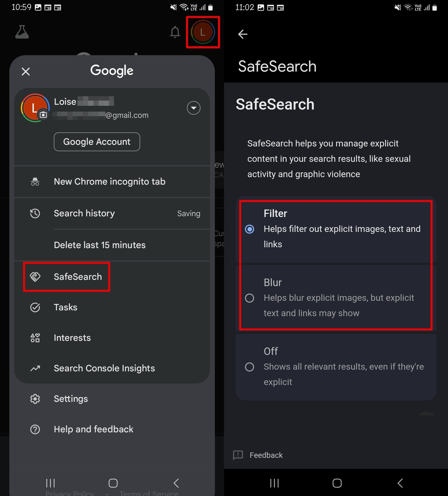This screenshot has height=496, width=448.
Task: Tap the incognito hat icon
Action: pyautogui.click(x=35, y=182)
